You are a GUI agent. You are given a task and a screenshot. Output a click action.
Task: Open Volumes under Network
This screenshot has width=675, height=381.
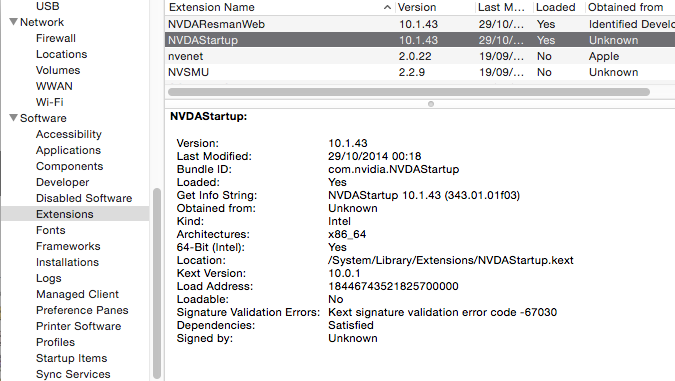(58, 70)
